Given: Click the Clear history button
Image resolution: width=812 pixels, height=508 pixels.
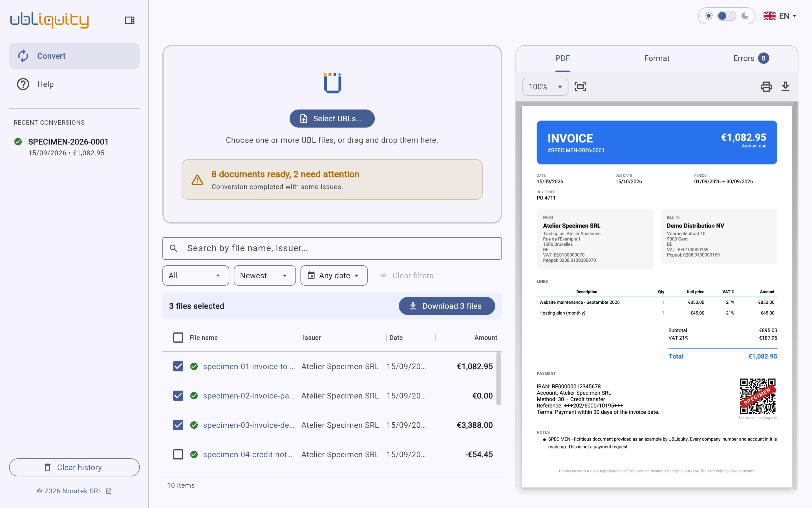Looking at the screenshot, I should tap(74, 467).
